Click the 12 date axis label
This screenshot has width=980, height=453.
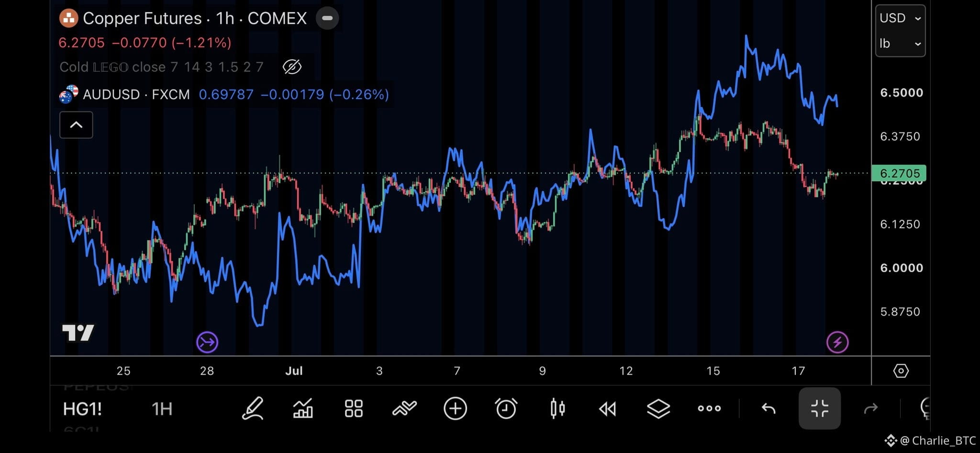[626, 371]
